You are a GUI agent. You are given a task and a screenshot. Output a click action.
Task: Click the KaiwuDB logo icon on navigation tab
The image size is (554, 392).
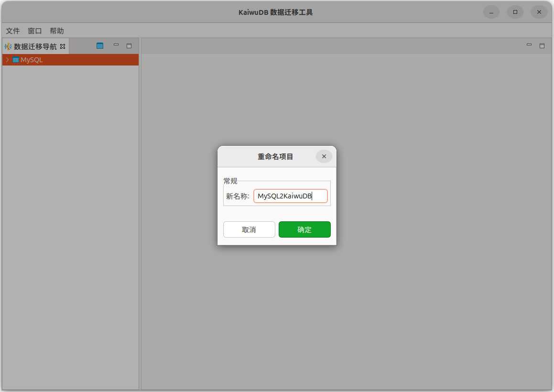coord(8,46)
